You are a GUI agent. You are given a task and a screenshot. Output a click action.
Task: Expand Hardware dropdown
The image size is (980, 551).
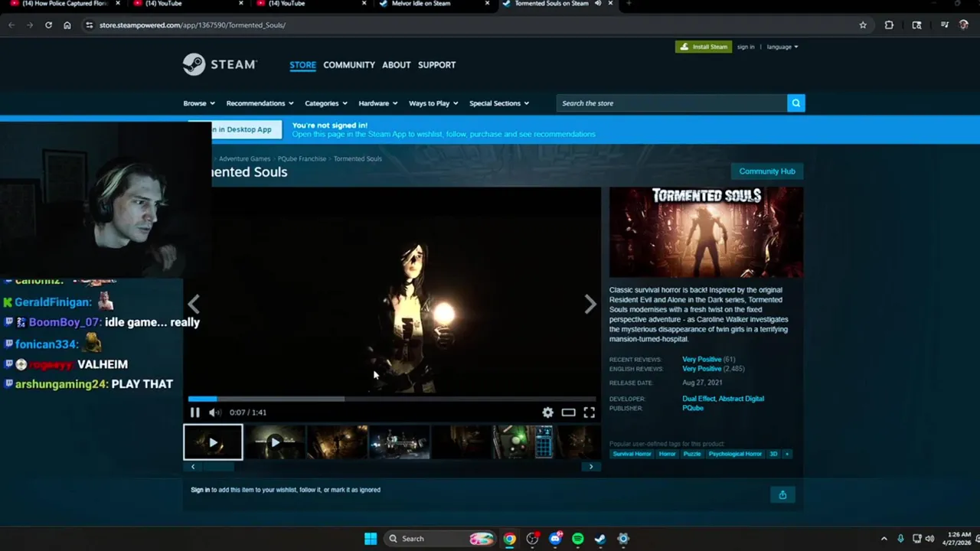[x=378, y=103]
